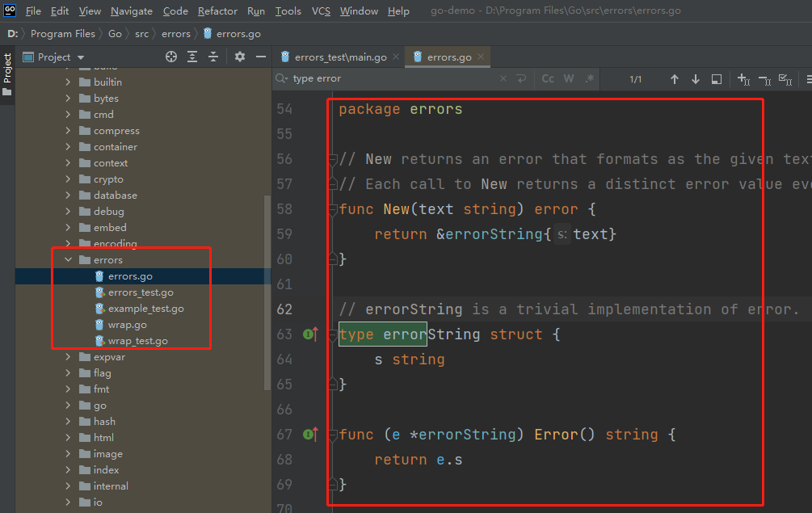Click the Select Opened File crosshair icon
Image resolution: width=812 pixels, height=513 pixels.
(170, 57)
